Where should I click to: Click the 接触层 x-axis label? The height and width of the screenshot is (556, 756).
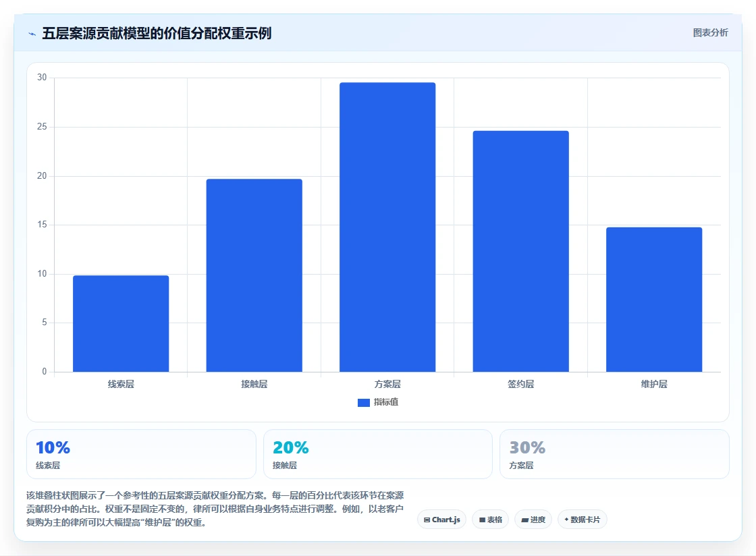click(x=254, y=384)
